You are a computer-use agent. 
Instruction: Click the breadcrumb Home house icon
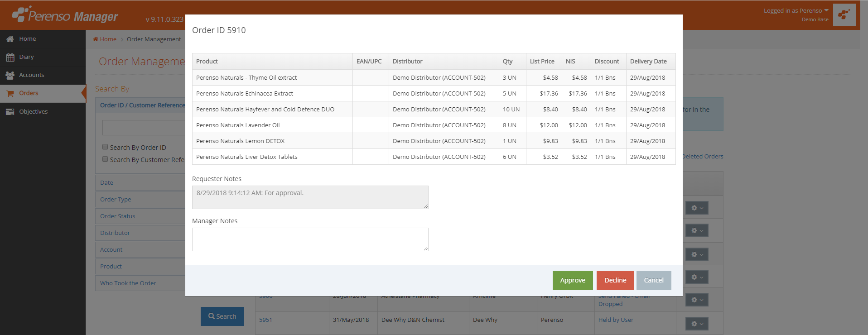96,39
